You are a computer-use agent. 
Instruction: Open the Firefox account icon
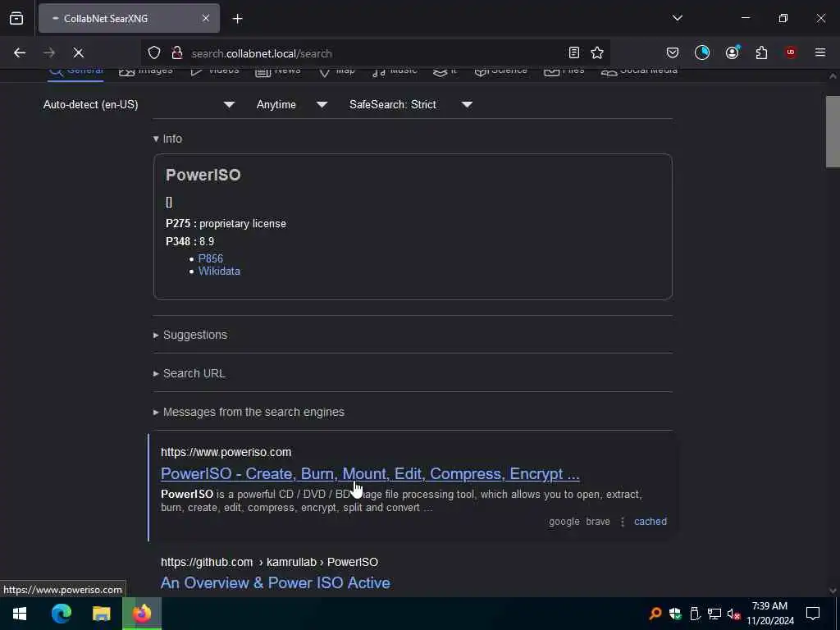(732, 52)
